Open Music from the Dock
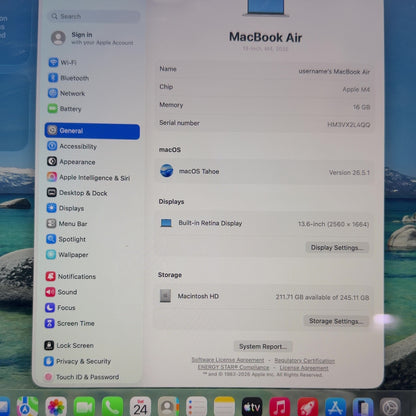Image resolution: width=416 pixels, height=416 pixels. click(280, 407)
